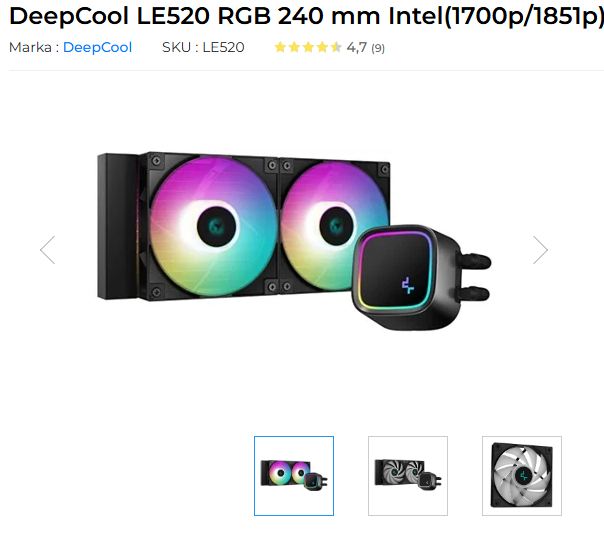Open the DeepCool brand link
Viewport: 604px width, 545px height.
tap(97, 47)
